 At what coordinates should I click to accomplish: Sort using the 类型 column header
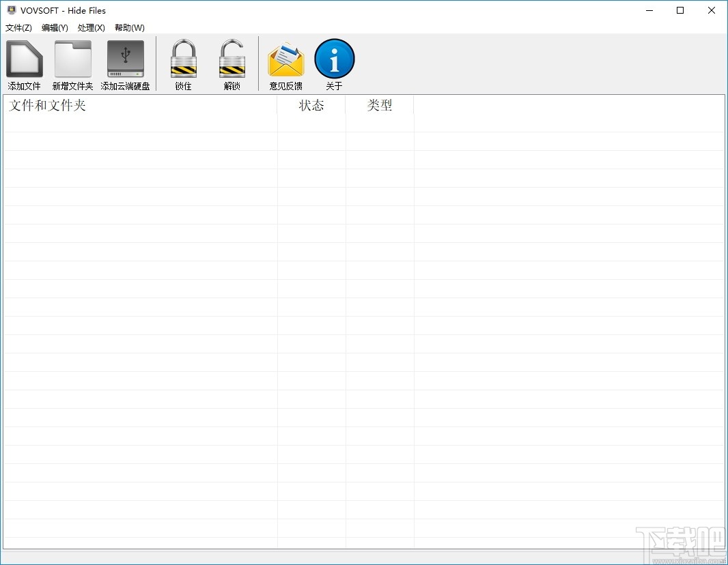point(379,106)
